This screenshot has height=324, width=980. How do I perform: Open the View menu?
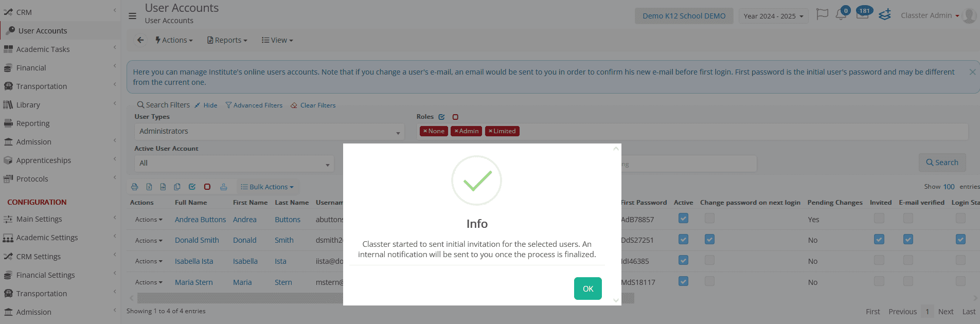pos(277,40)
